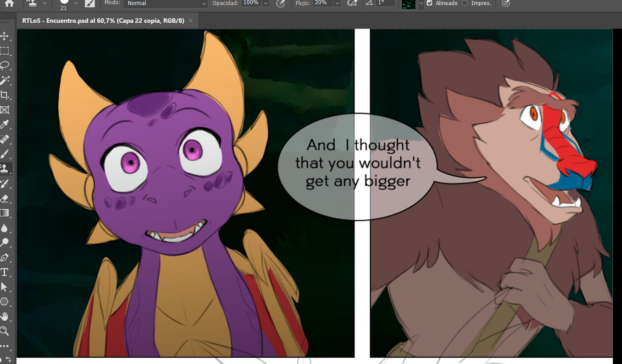The image size is (622, 364).
Task: Select the Lasso tool
Action: click(x=5, y=66)
